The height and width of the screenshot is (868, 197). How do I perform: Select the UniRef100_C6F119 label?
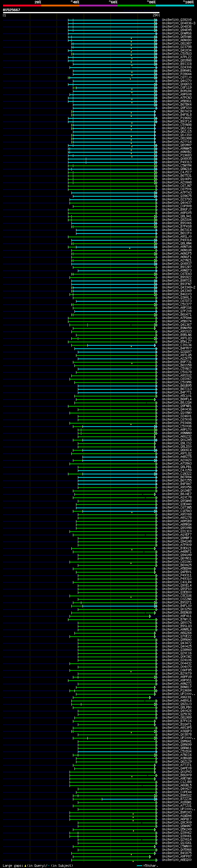coord(176,88)
